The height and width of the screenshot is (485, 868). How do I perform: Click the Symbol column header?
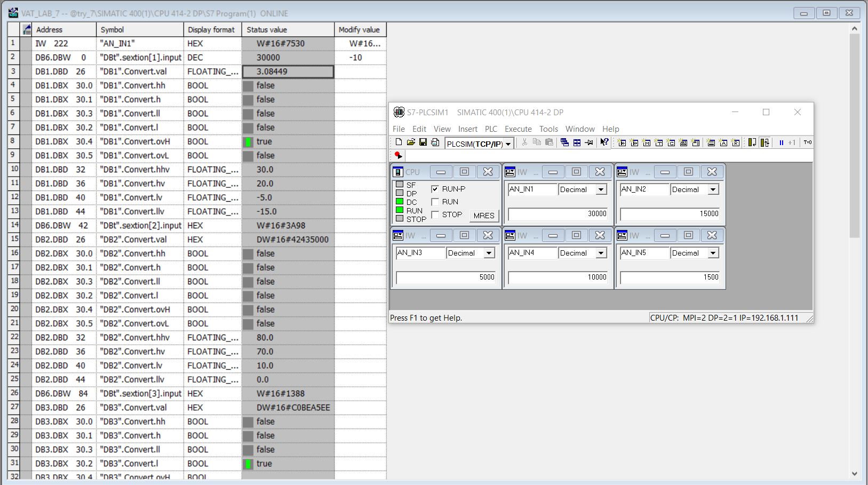(x=140, y=30)
